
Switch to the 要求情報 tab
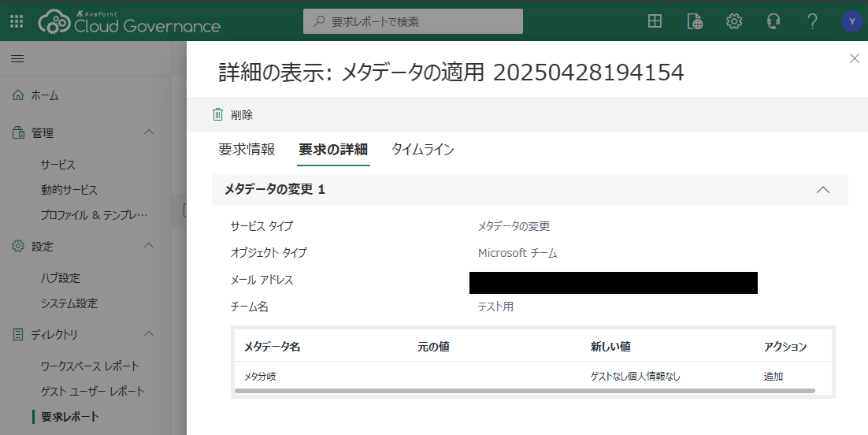point(247,150)
